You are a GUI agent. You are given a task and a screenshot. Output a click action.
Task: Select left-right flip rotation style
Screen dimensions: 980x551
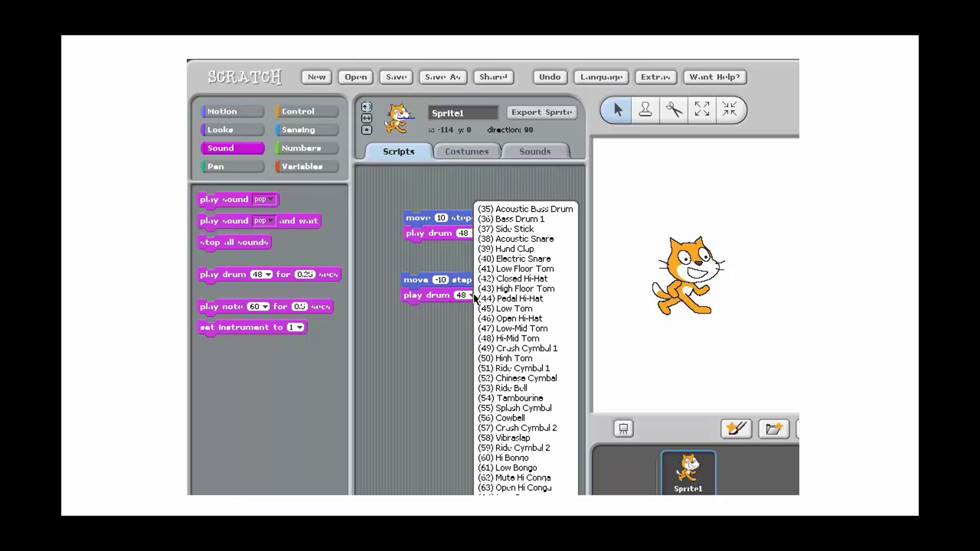367,118
